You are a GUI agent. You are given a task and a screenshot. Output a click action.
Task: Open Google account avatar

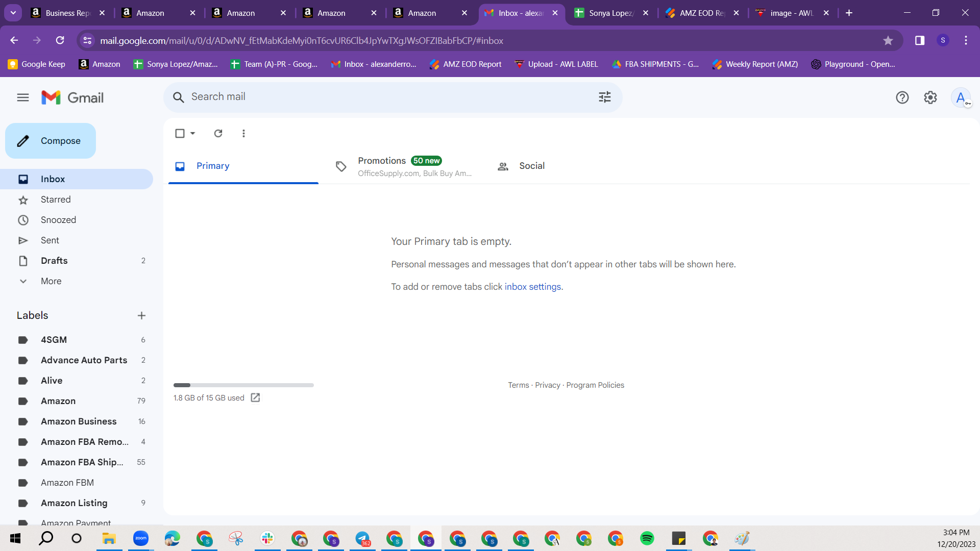click(961, 97)
